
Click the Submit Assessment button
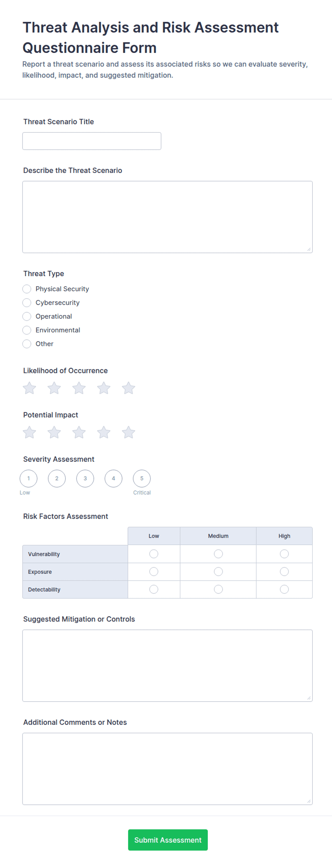point(168,840)
